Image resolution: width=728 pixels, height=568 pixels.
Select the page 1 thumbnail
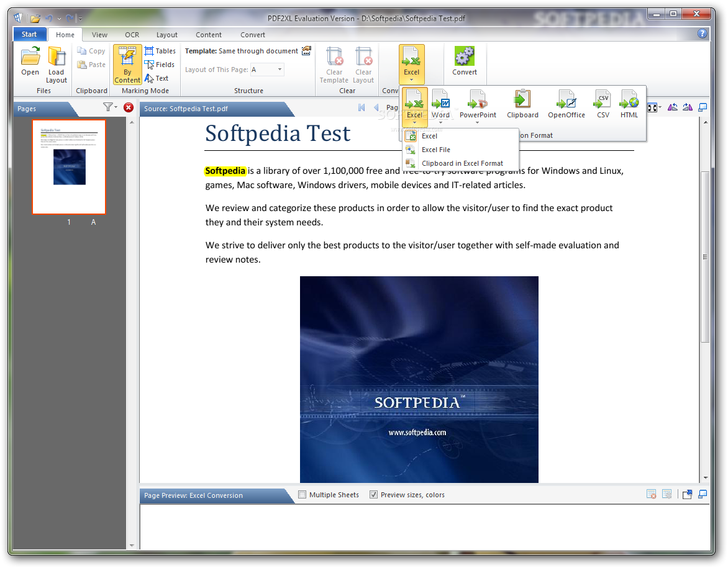click(x=69, y=167)
